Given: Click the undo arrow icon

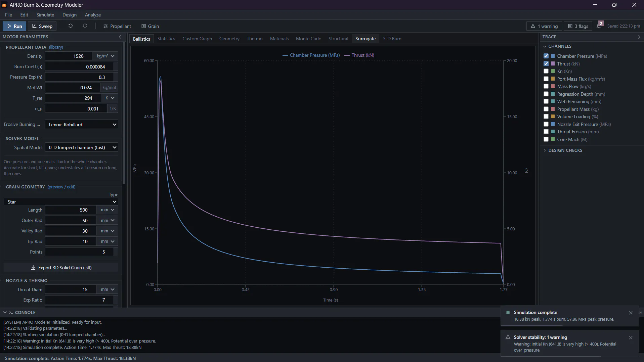Looking at the screenshot, I should point(71,26).
